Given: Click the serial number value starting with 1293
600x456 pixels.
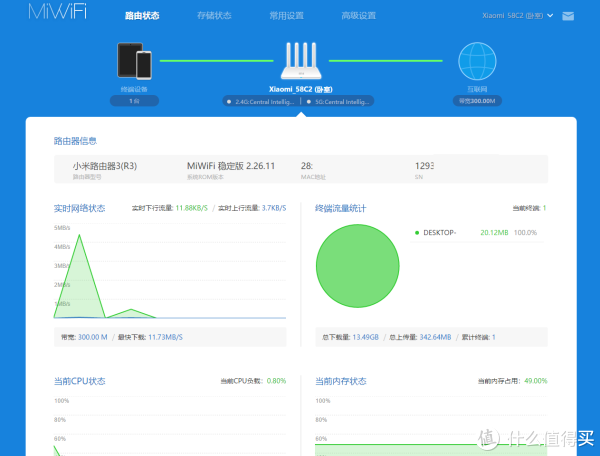Looking at the screenshot, I should 424,166.
